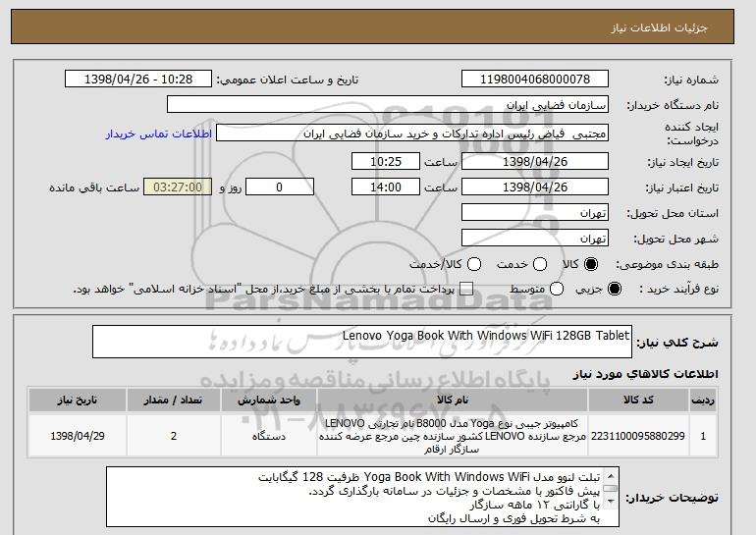
Task: Click the delivery city field تهران
Action: tap(535, 239)
